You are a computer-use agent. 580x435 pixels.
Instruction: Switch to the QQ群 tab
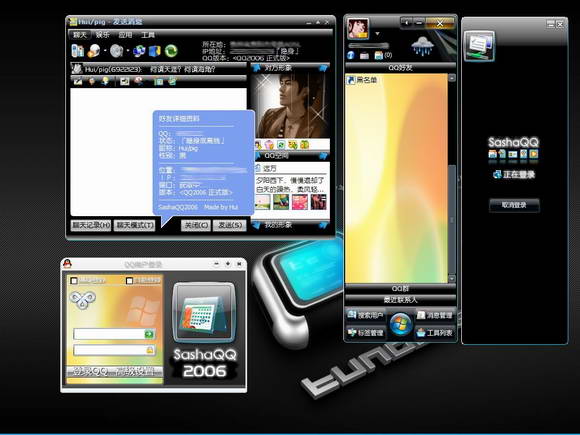[401, 289]
